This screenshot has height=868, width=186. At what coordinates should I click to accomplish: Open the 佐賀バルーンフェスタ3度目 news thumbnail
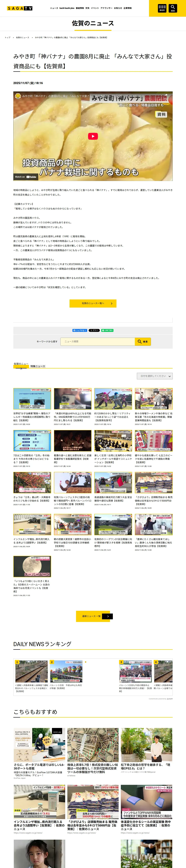point(73,482)
